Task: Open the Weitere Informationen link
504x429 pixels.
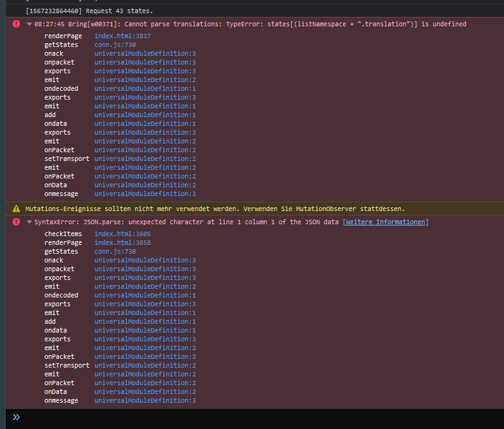Action: (386, 222)
